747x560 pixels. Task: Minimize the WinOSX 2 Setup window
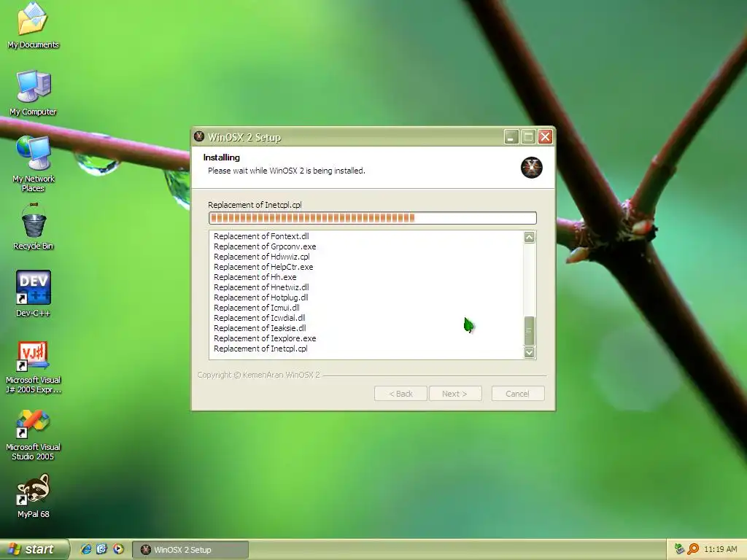point(511,137)
